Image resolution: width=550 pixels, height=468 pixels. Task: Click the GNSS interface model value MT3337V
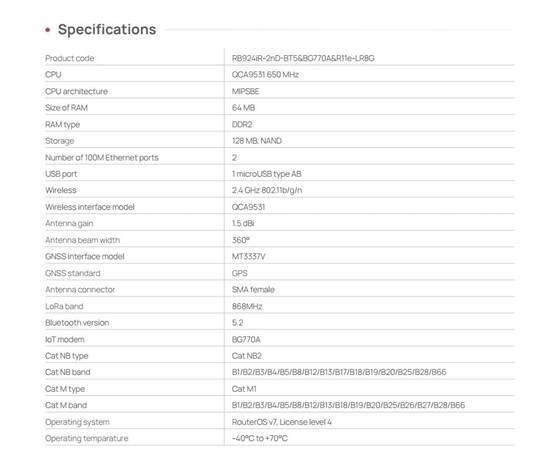click(249, 256)
